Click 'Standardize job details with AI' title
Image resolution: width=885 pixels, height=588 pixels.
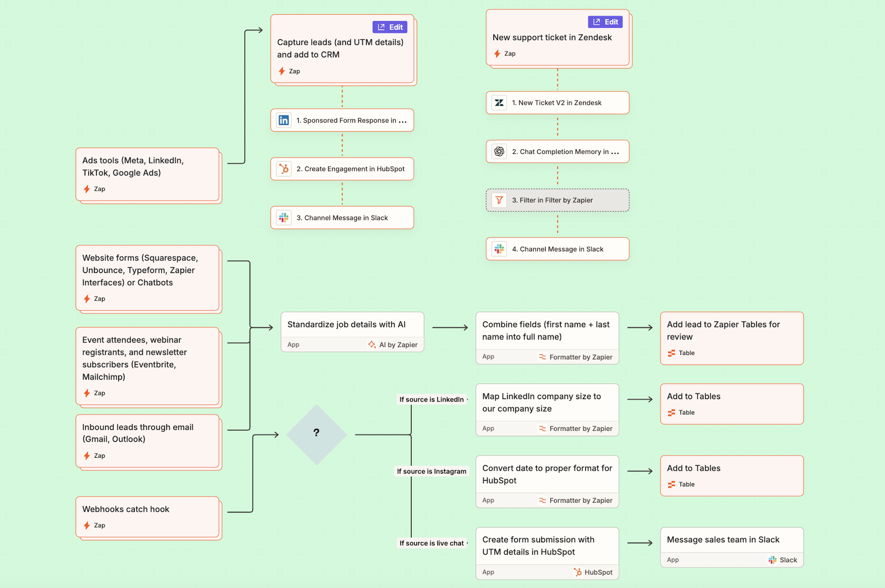click(347, 324)
